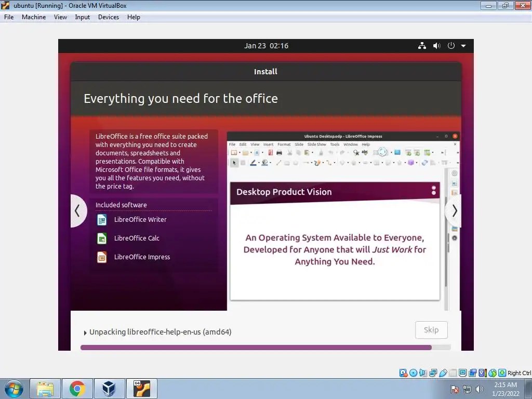Viewport: 532px width, 399px height.
Task: Click the "Included software" heading
Action: pos(121,205)
